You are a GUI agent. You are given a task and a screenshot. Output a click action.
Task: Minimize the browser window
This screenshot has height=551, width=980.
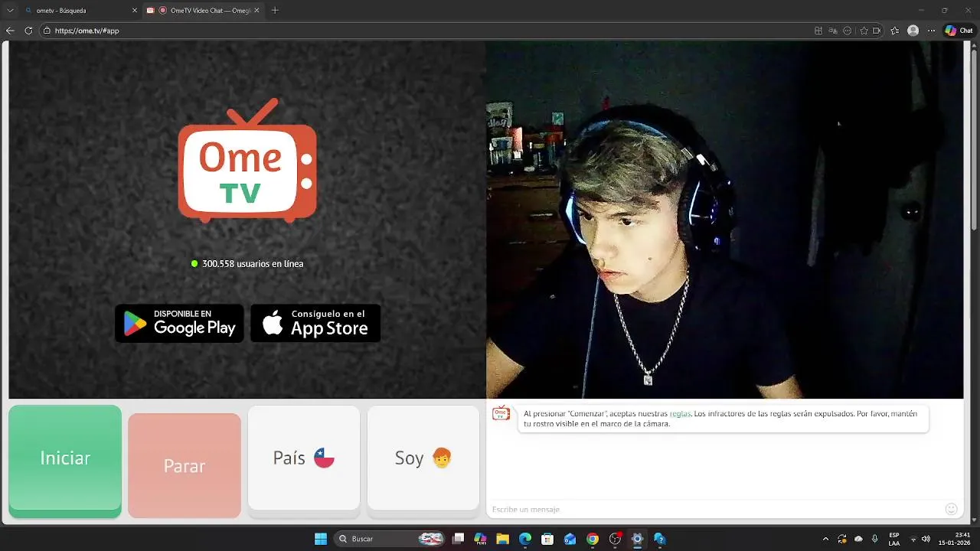click(x=922, y=10)
